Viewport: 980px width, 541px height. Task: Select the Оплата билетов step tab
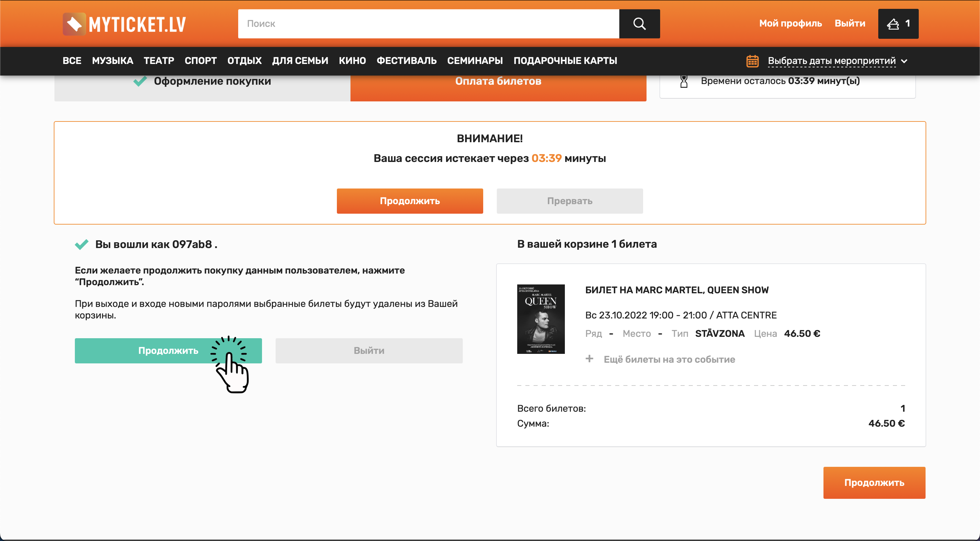tap(499, 87)
